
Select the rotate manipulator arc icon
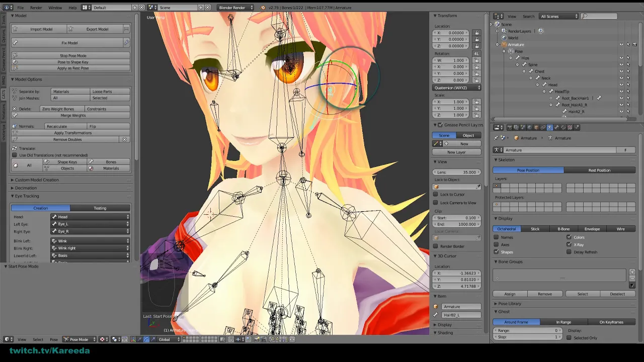click(146, 339)
